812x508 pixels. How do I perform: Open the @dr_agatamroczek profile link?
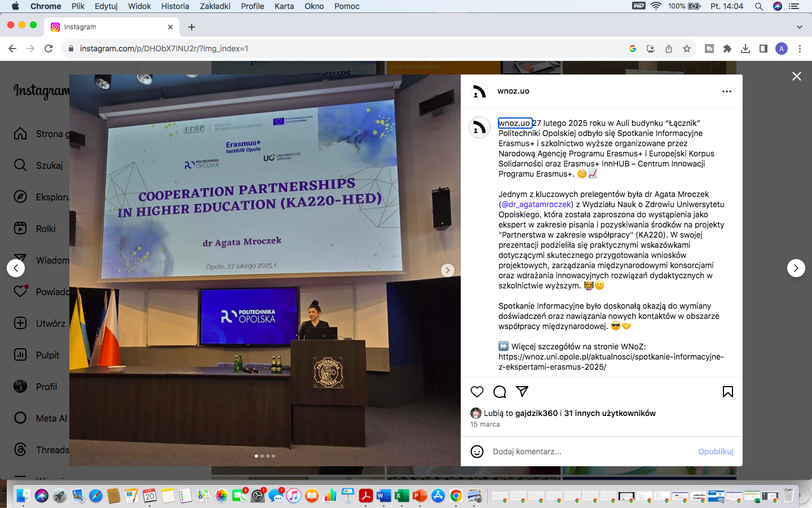click(x=536, y=204)
